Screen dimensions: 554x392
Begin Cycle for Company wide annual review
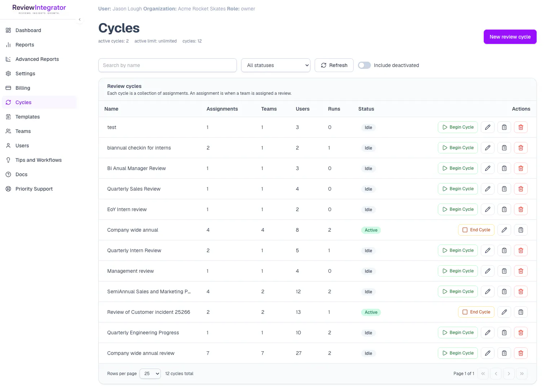pyautogui.click(x=458, y=353)
